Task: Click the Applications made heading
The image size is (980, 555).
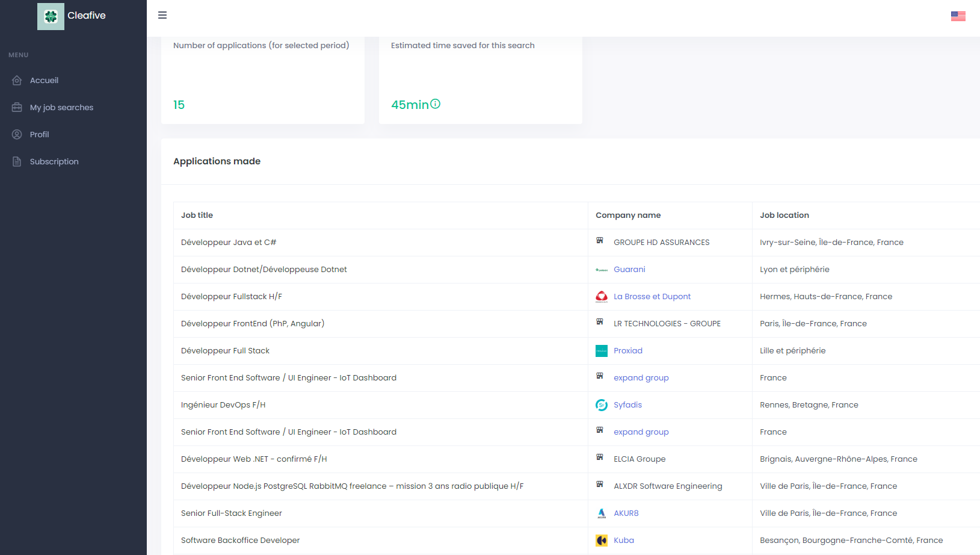Action: click(217, 161)
